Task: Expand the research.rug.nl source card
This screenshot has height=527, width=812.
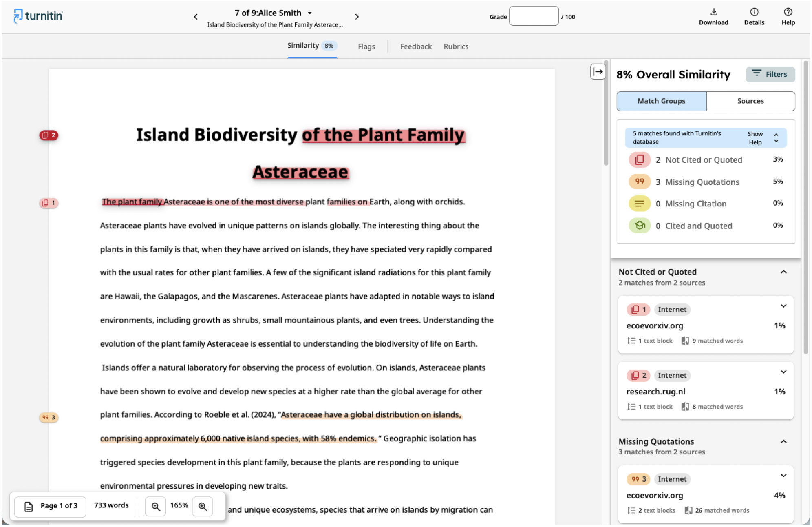Action: 783,372
